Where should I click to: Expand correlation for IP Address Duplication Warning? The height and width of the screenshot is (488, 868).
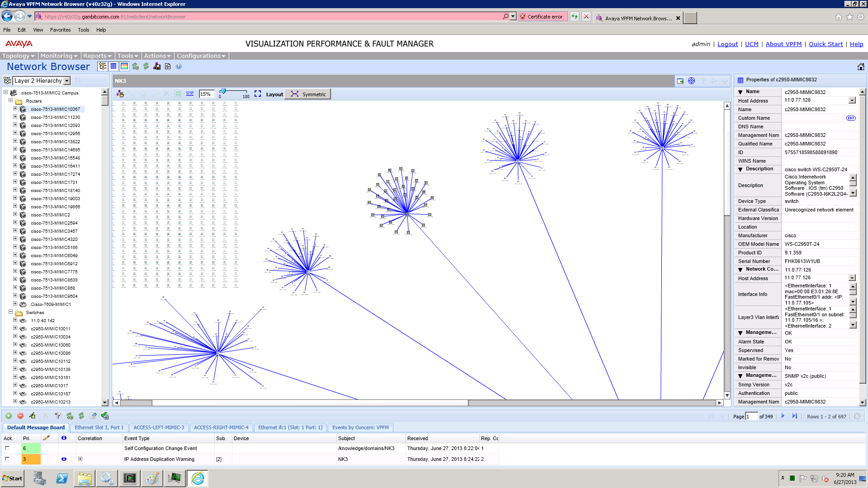80,459
